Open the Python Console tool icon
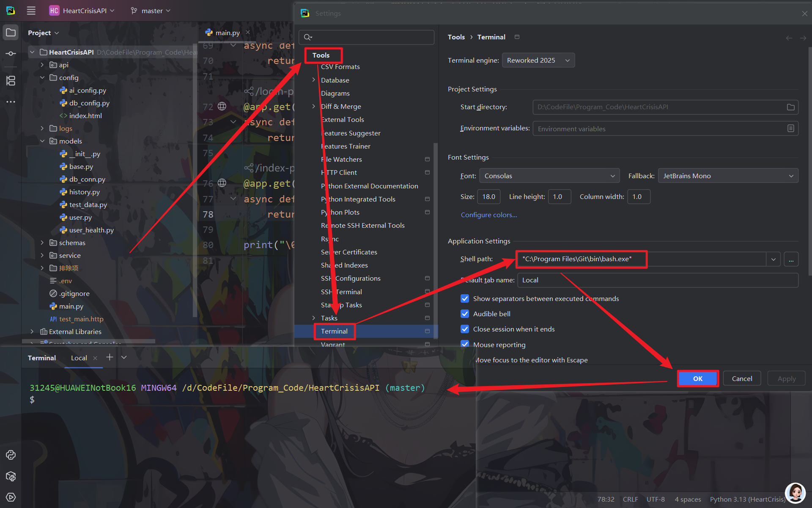812x508 pixels. [11, 455]
